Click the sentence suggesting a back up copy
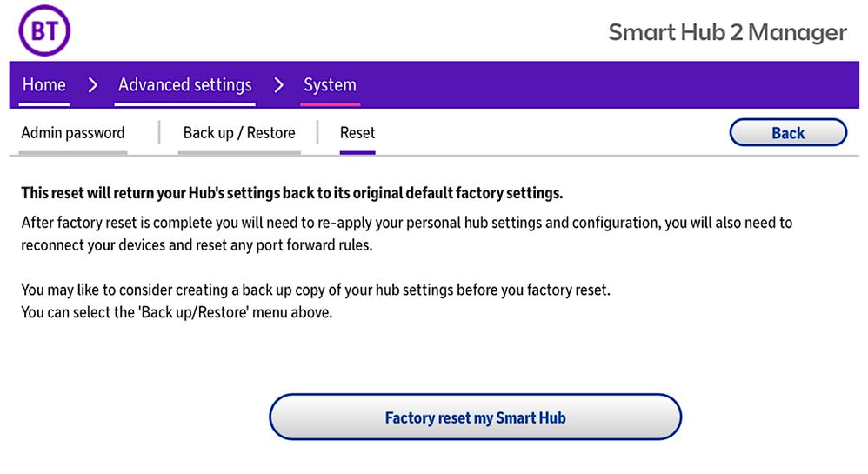Viewport: 868px width, 474px height. click(316, 290)
